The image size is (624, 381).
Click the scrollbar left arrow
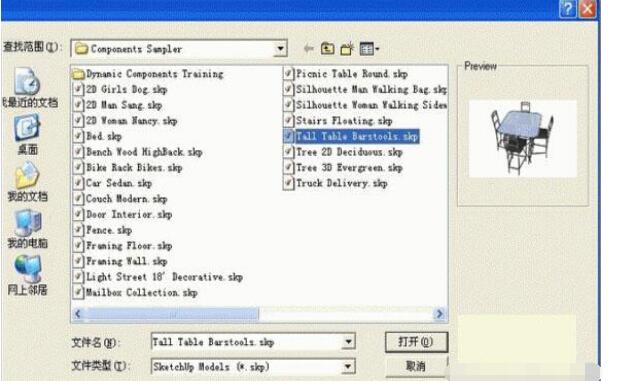(x=78, y=314)
